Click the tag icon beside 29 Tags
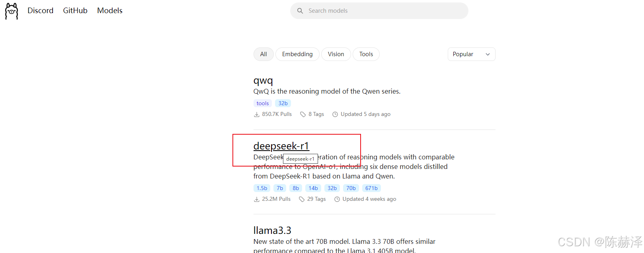Screen dimensions: 644x253 click(x=302, y=199)
